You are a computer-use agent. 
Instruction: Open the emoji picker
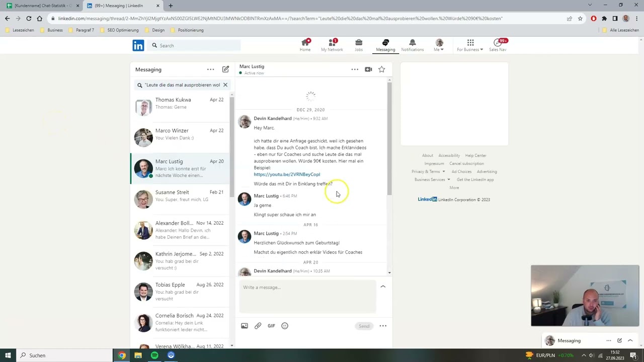pyautogui.click(x=285, y=326)
